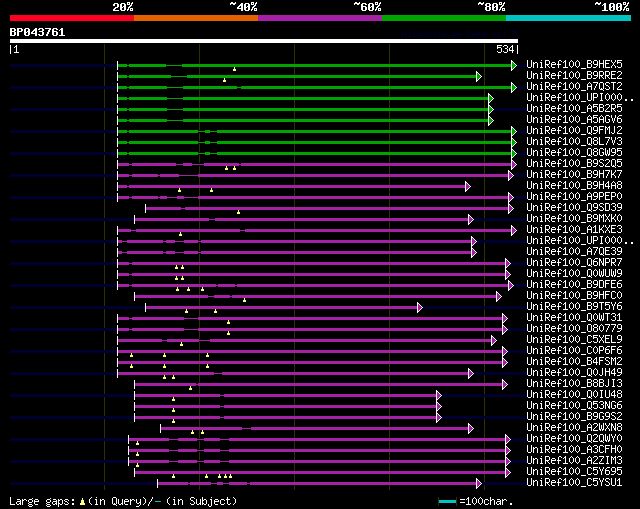Open the UniRef100_B9HEX5 hit label
640x509 pixels.
[x=574, y=64]
